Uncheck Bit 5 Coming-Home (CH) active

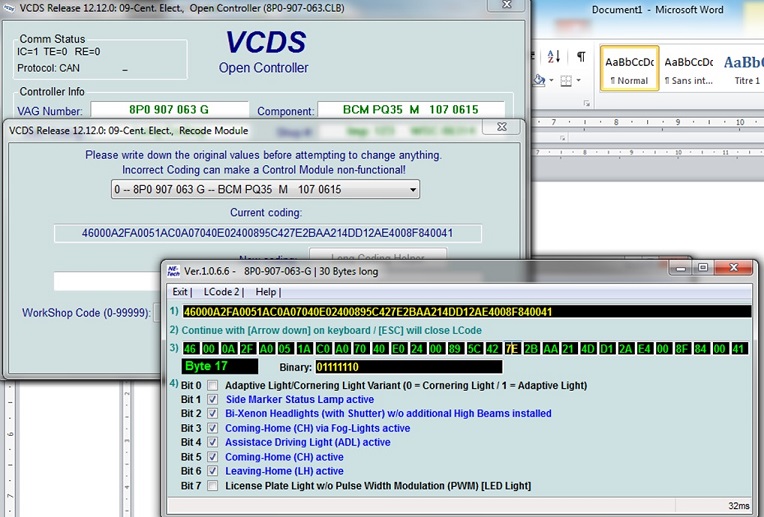212,457
